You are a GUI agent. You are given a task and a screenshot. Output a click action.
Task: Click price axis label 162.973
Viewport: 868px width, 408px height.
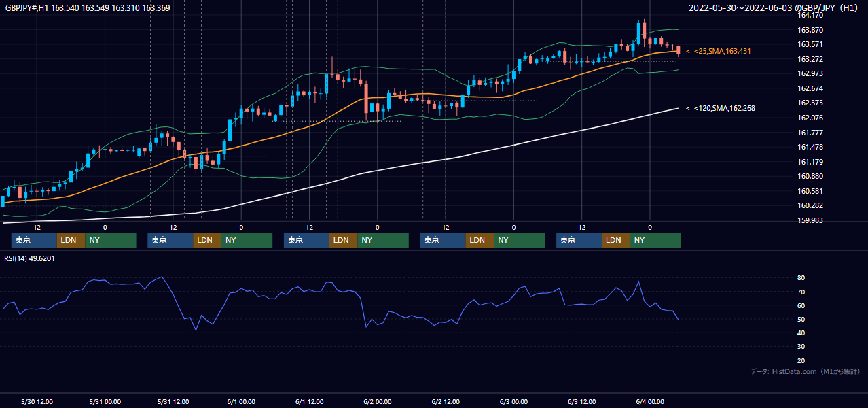(x=811, y=73)
